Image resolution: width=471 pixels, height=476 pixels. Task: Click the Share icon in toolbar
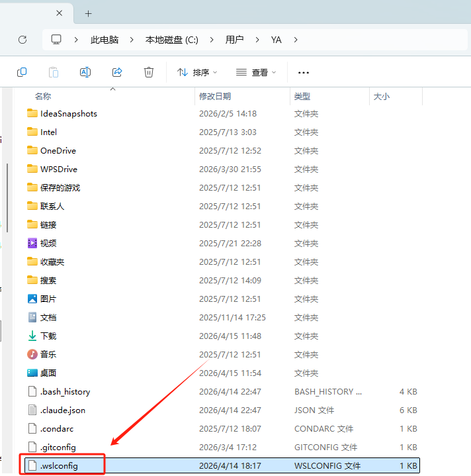tap(117, 73)
